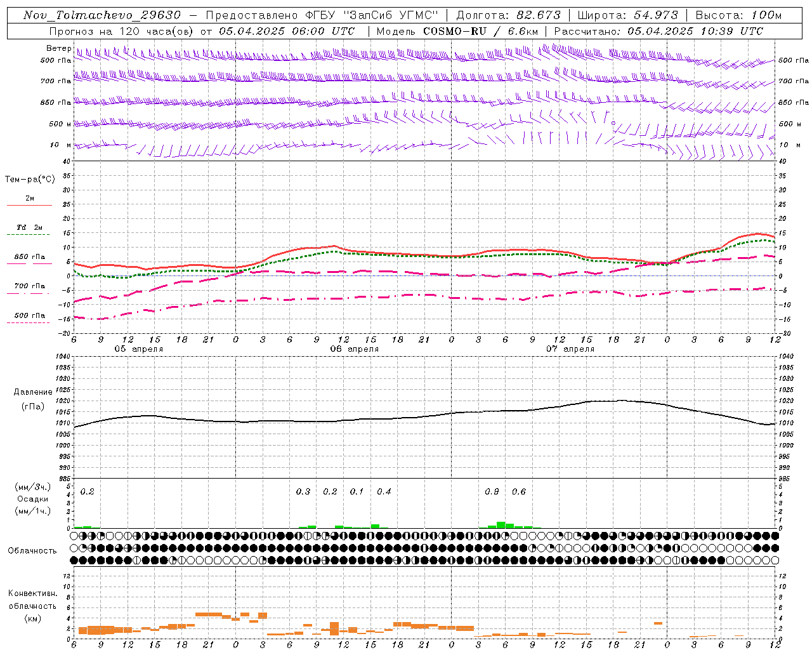Click the left-axis '1020' pressure value
Viewport: 812px width, 650px height.
point(64,401)
